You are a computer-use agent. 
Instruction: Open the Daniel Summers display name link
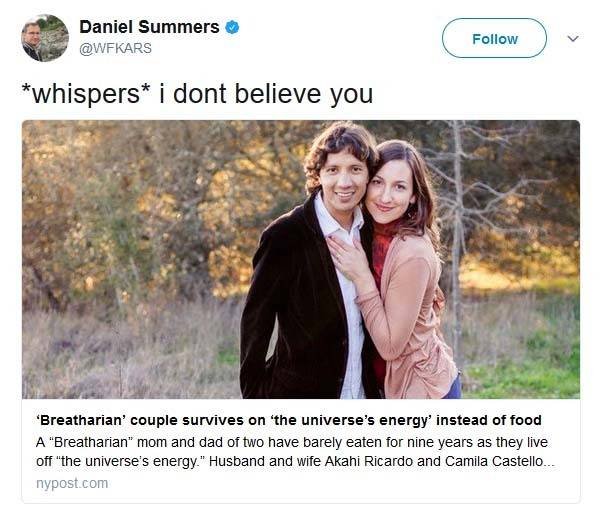149,27
